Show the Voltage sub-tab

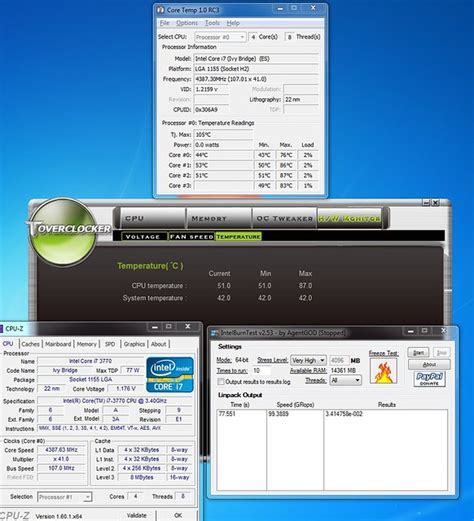[x=144, y=236]
